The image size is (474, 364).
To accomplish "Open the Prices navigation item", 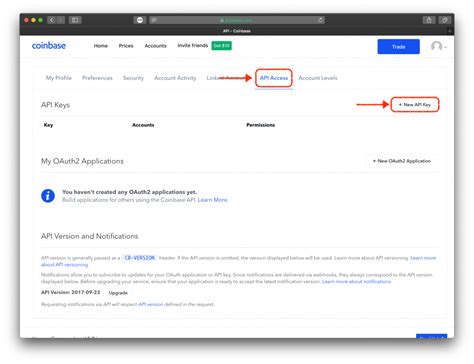I will pos(126,46).
